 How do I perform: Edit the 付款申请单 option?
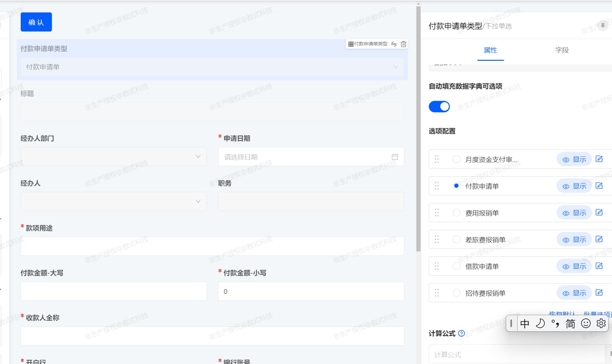599,186
